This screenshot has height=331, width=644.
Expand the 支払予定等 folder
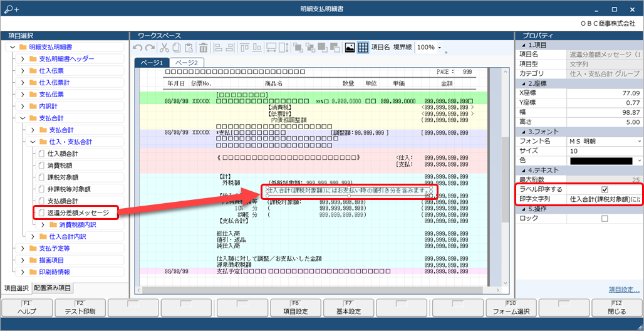[x=23, y=248]
